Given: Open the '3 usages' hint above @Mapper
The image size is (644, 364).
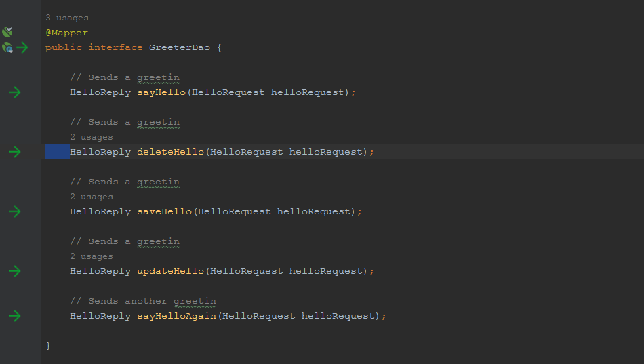Looking at the screenshot, I should point(67,18).
